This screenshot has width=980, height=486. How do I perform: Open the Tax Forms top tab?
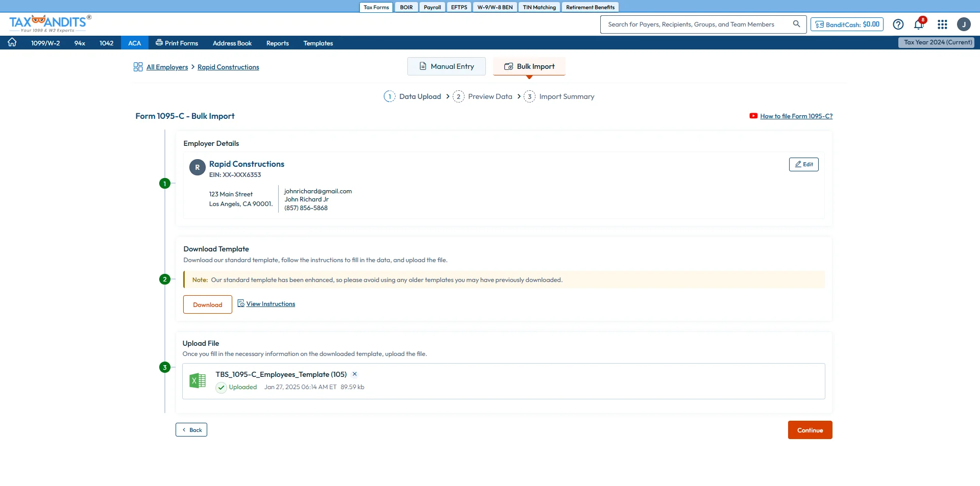click(376, 7)
